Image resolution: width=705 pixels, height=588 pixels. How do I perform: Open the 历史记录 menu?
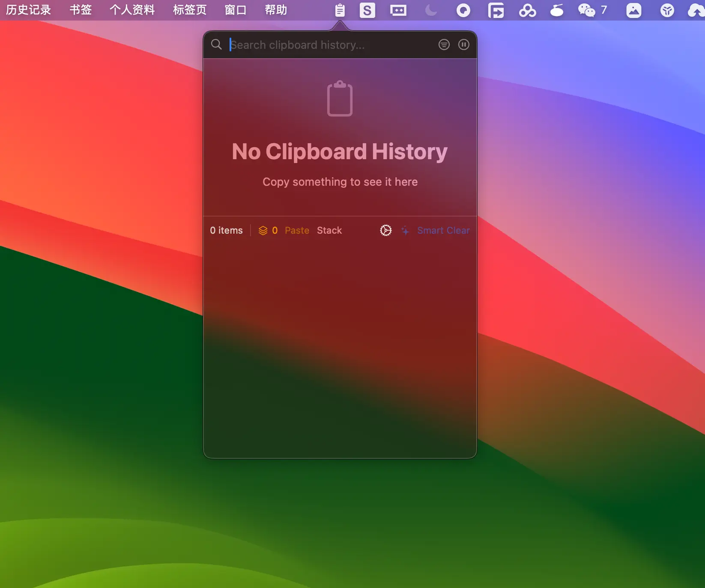[x=28, y=10]
